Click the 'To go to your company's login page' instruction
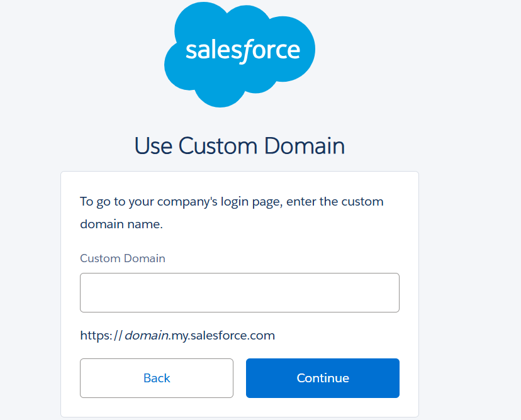The image size is (521, 420). [x=232, y=213]
